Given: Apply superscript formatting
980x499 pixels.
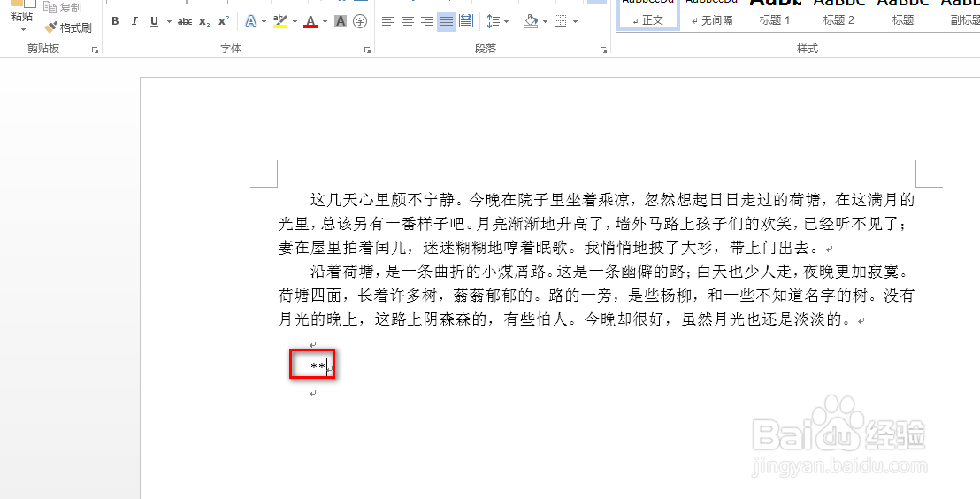Looking at the screenshot, I should click(223, 22).
